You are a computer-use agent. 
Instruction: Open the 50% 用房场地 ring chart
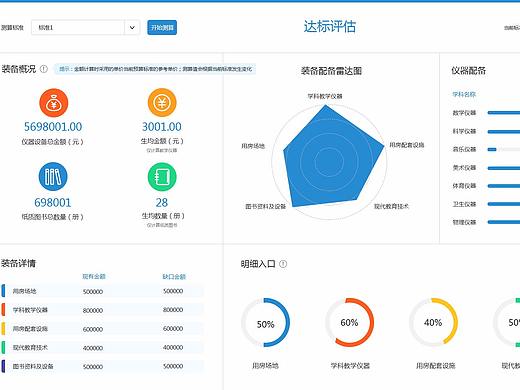(265, 323)
